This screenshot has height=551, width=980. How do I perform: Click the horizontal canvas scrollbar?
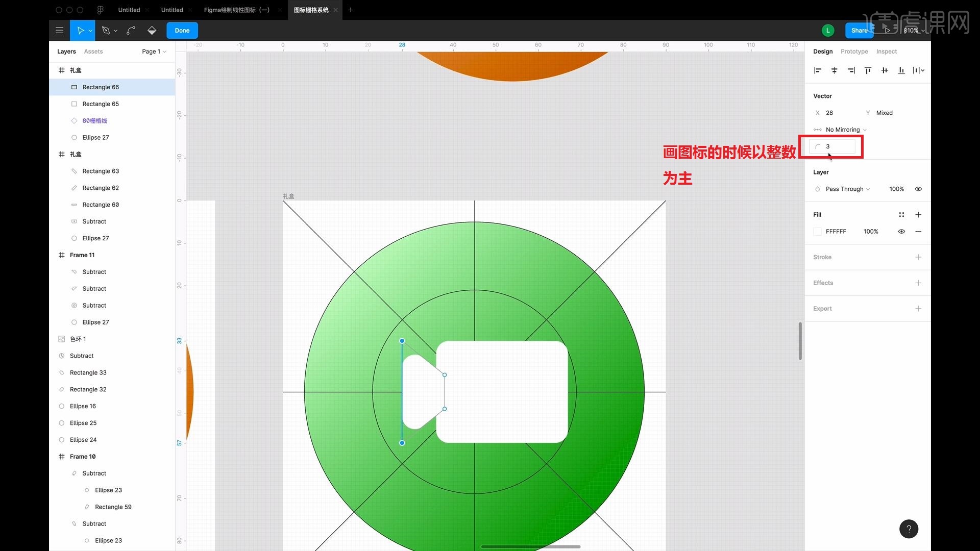pos(531,546)
